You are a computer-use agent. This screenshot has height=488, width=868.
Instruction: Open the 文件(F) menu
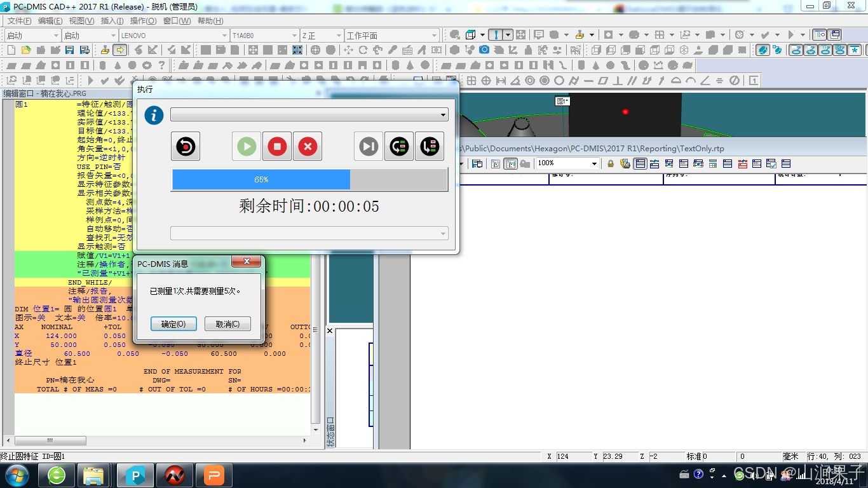(19, 21)
